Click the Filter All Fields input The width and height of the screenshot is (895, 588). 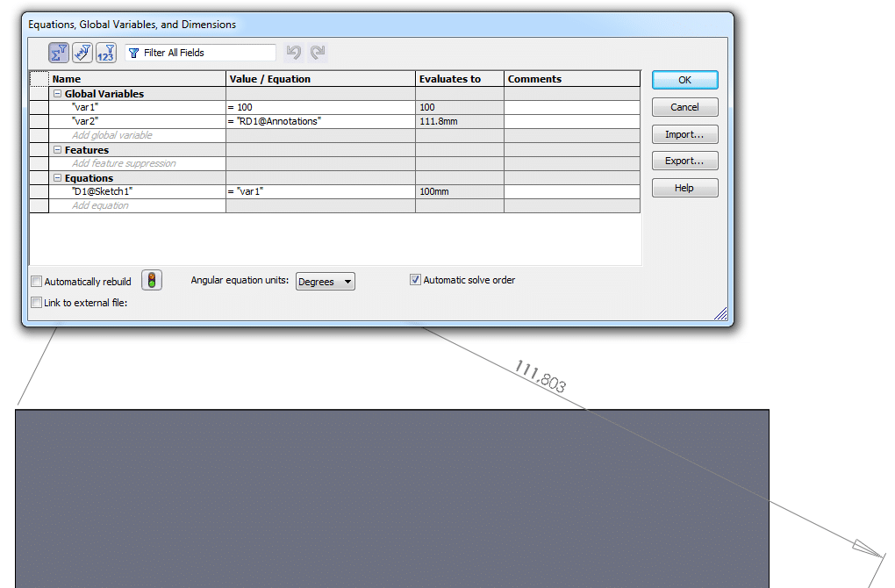coord(206,53)
